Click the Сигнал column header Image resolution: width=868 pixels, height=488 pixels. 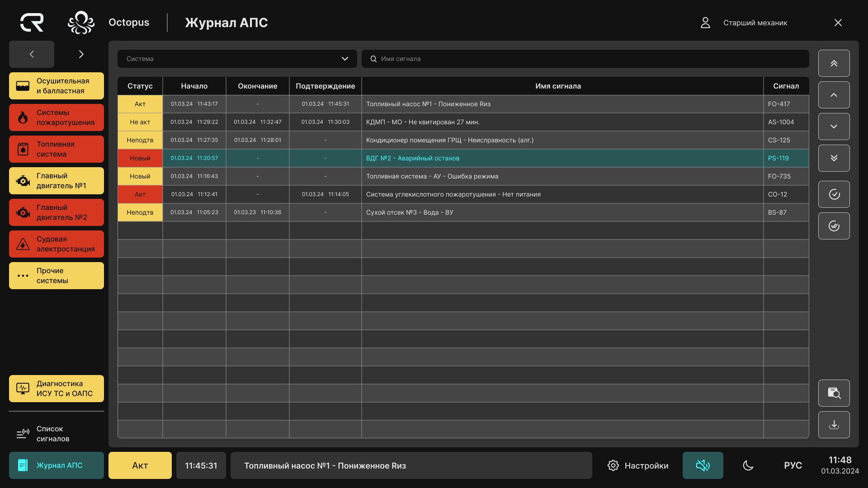pos(786,86)
